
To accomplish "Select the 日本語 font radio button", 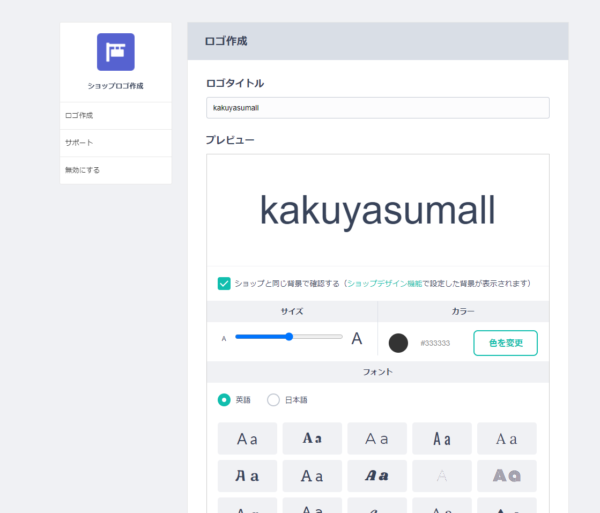I will pyautogui.click(x=273, y=400).
